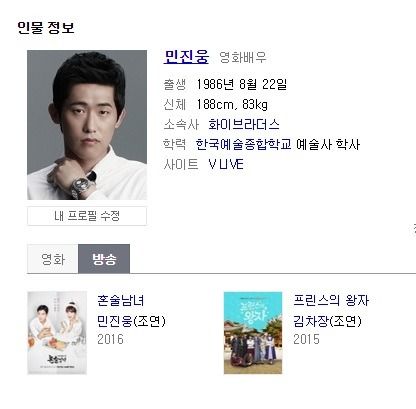Visit the V LIVE site link
This screenshot has width=416, height=409.
tap(226, 164)
